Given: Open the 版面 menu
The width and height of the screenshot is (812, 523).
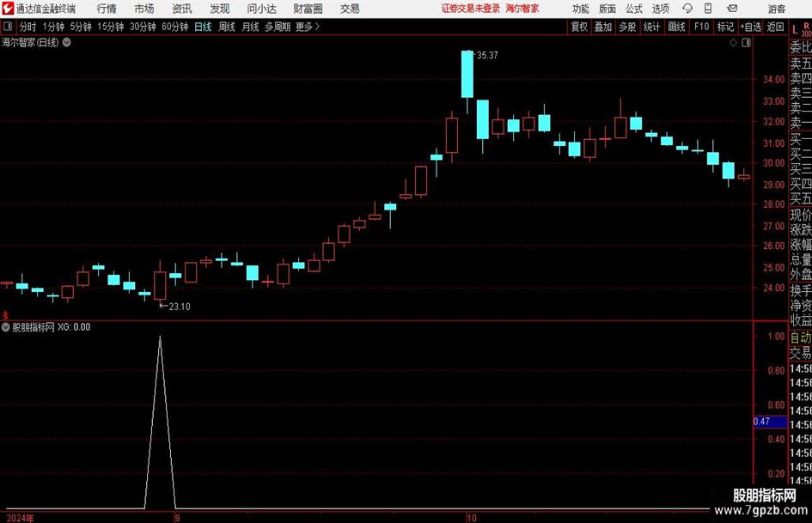Looking at the screenshot, I should click(x=607, y=9).
